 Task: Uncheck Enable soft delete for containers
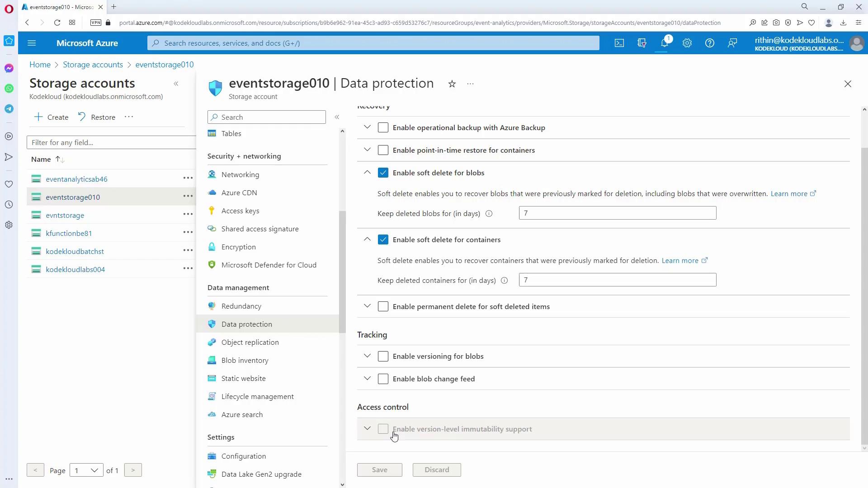click(383, 239)
